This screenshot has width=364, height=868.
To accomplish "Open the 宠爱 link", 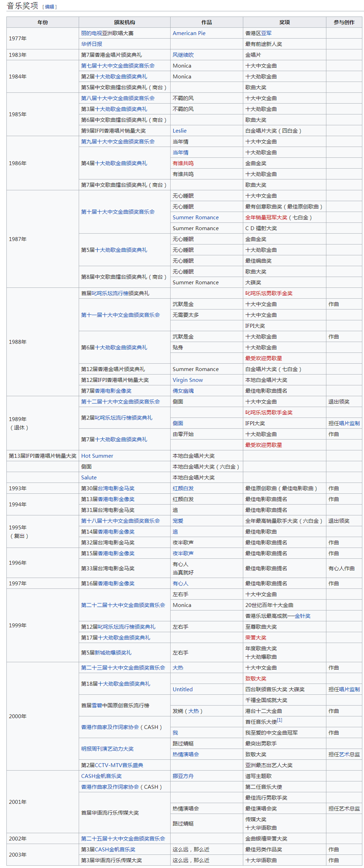I will click(178, 521).
